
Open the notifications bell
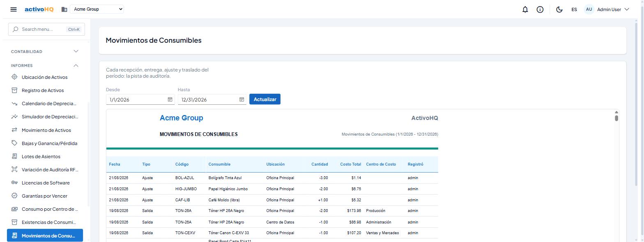point(525,9)
